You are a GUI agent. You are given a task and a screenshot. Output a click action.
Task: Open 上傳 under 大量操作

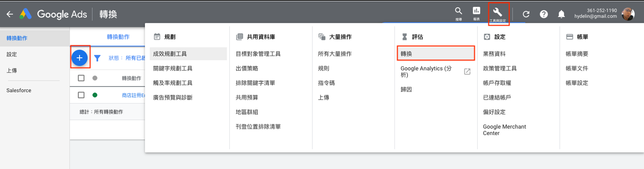point(324,98)
